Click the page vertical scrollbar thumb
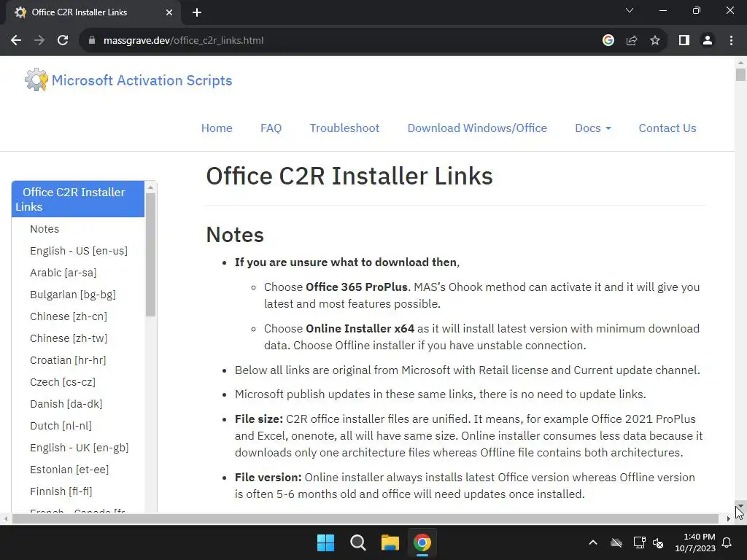This screenshot has width=747, height=560. [x=740, y=74]
